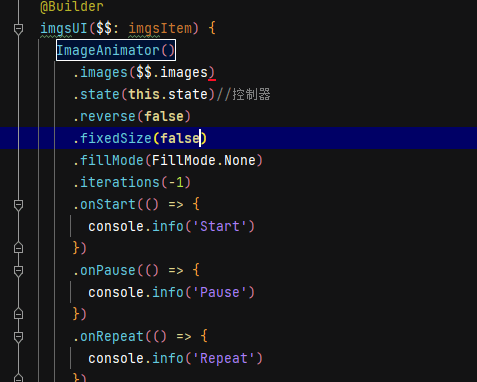This screenshot has height=382, width=477.
Task: Click the Chinese comment 控制器
Action: [251, 94]
